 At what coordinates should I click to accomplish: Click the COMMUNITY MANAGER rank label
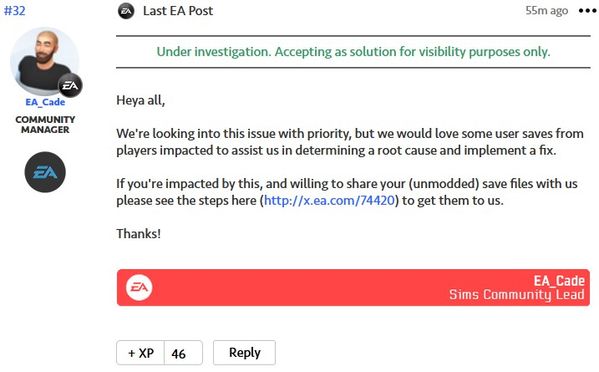coord(45,125)
